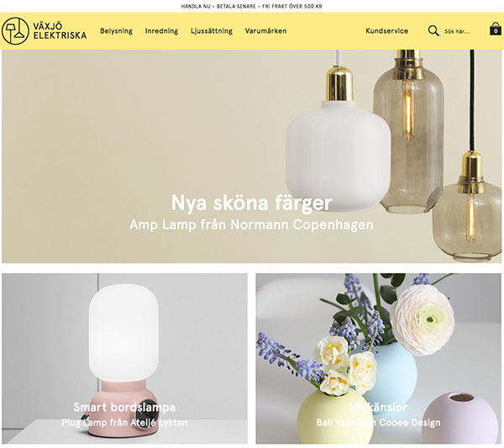This screenshot has width=504, height=448.
Task: Open the 'Vårkänslor' tile heading
Action: pyautogui.click(x=378, y=407)
